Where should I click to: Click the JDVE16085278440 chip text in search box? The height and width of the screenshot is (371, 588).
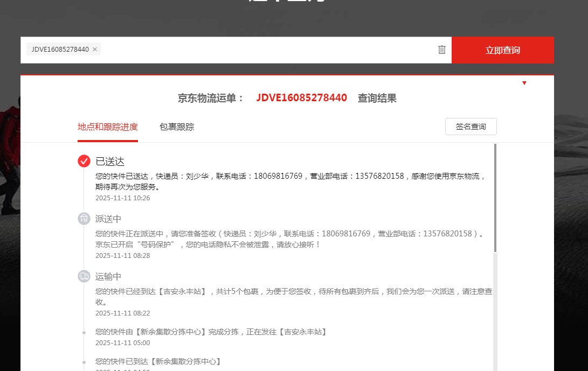(x=60, y=50)
